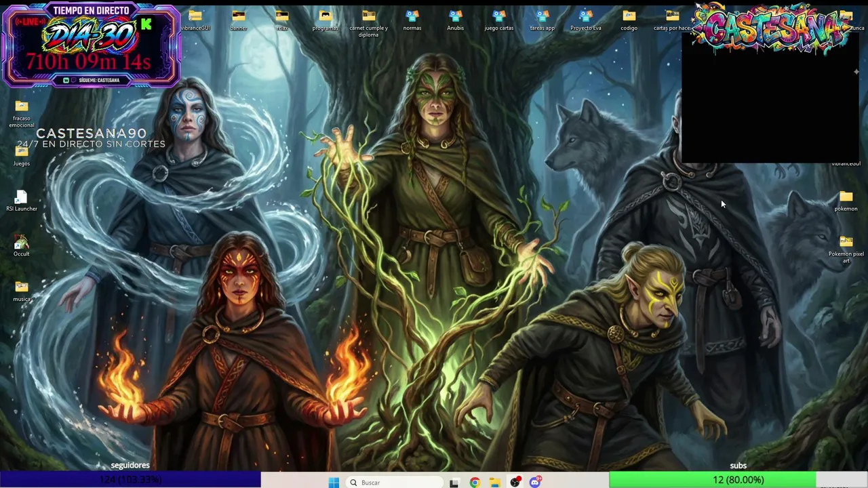Open Google Chrome from the taskbar
The width and height of the screenshot is (868, 488).
[x=475, y=482]
